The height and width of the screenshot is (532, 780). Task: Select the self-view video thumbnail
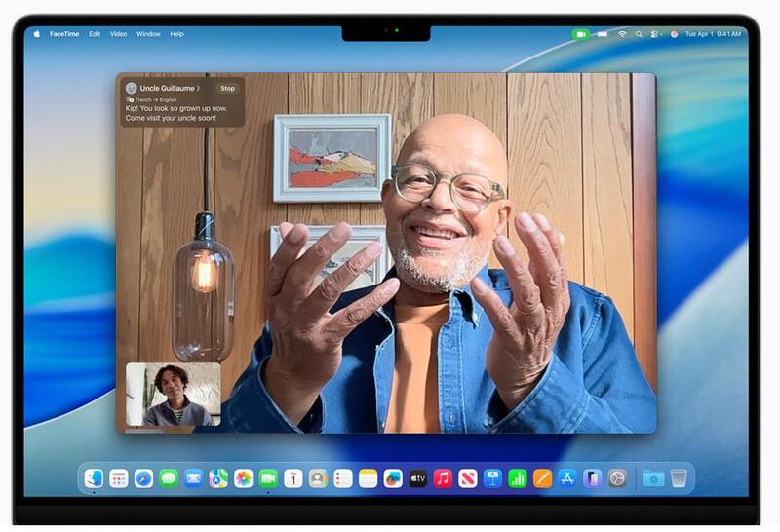[x=174, y=395]
